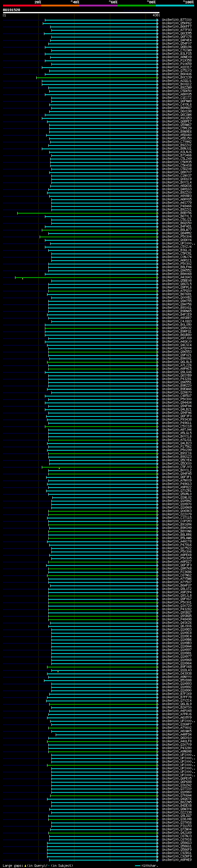This screenshot has width=197, height=868.
Task: Click the green alignment bar for A4I643
Action: point(86,277)
